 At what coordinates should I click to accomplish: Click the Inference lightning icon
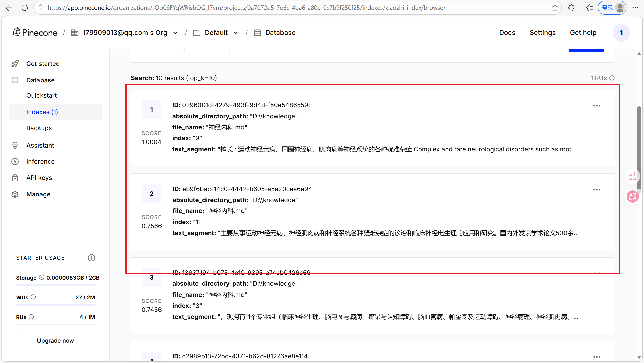coord(15,162)
